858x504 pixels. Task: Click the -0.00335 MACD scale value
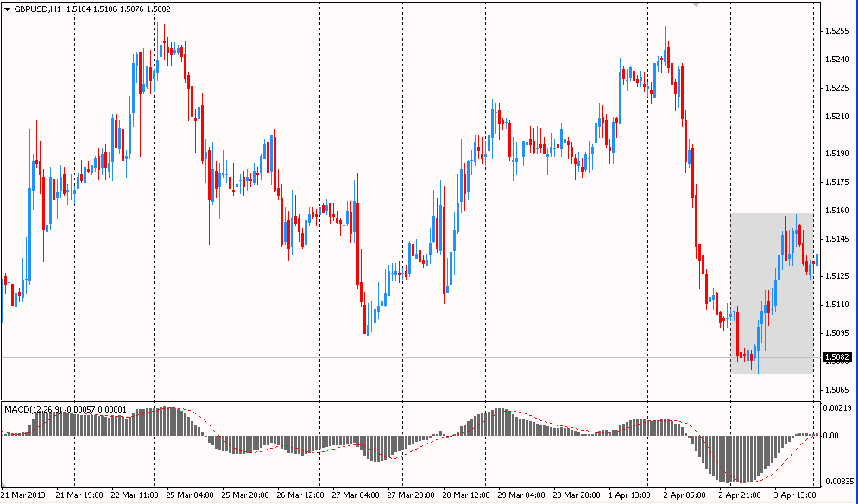click(837, 482)
